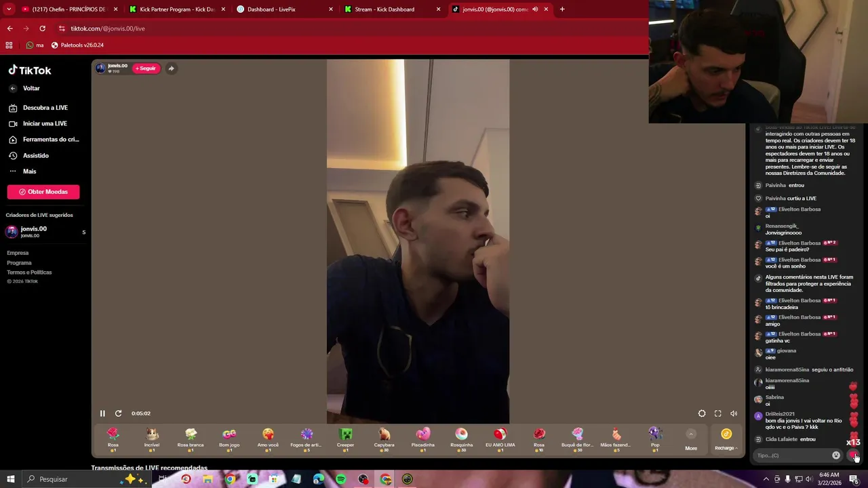Click the TikTok logo
This screenshot has width=868, height=488.
30,70
